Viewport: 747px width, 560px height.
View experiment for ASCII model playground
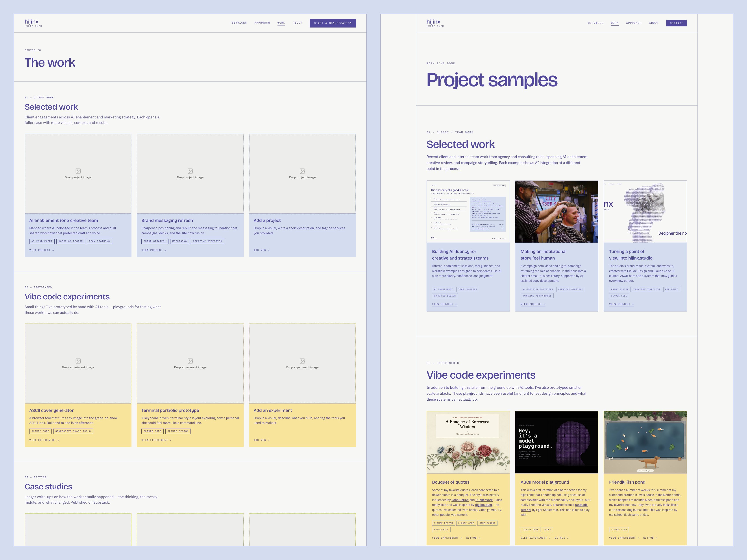coord(535,538)
